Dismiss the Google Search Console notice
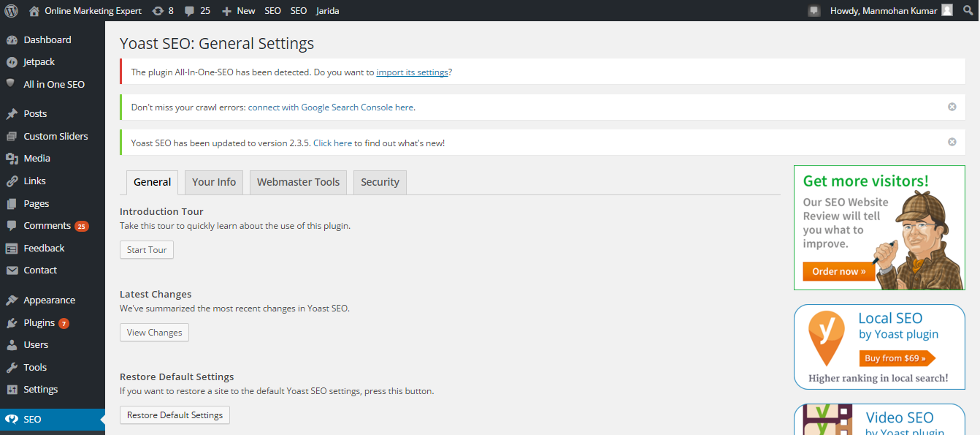 pyautogui.click(x=952, y=107)
